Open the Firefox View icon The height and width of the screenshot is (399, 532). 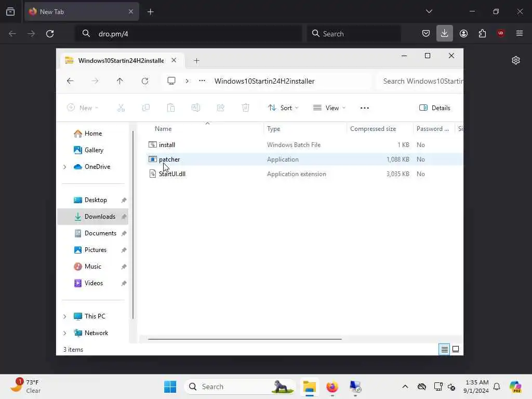coord(10,11)
